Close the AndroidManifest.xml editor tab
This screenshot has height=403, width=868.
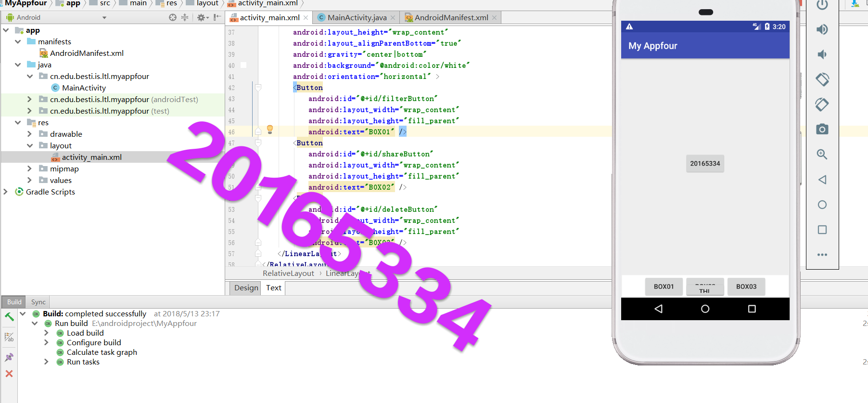pyautogui.click(x=494, y=18)
